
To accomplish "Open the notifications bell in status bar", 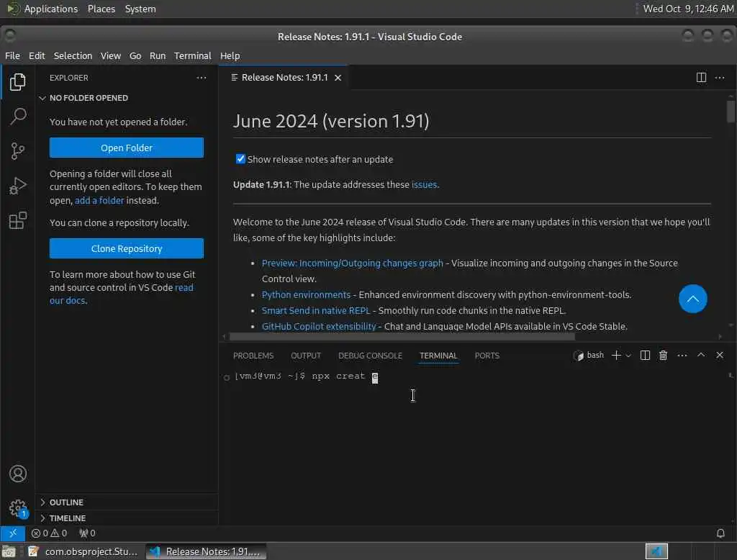I will pyautogui.click(x=720, y=533).
